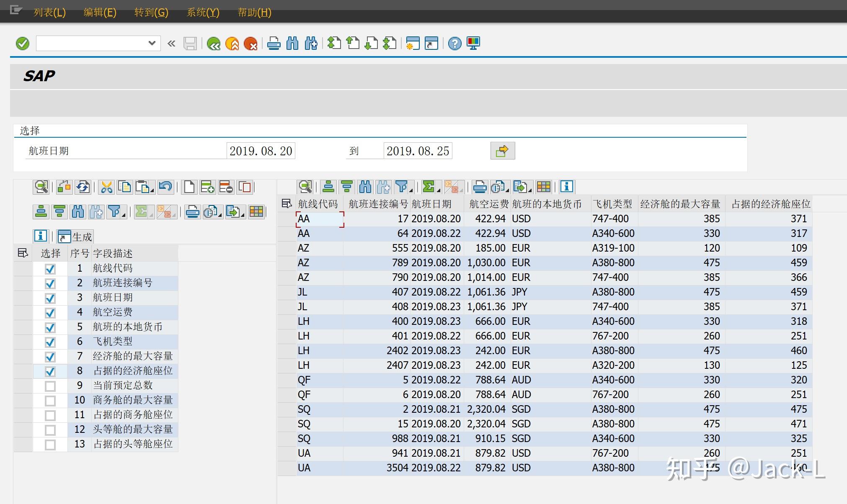Open the 转到(G) menu
Viewport: 847px width, 504px height.
151,12
